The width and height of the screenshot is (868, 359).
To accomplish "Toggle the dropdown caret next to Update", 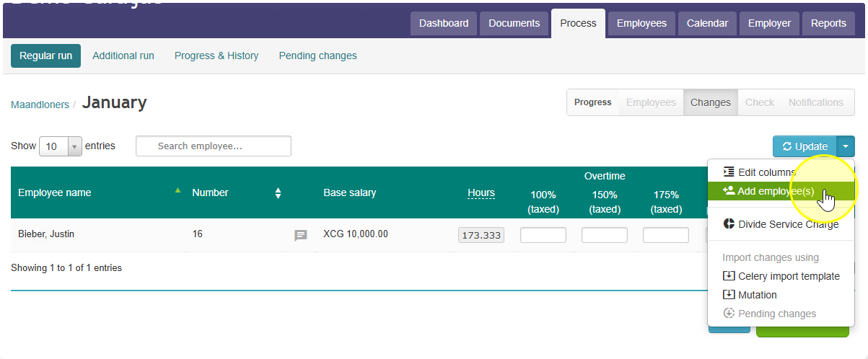I will coord(846,146).
